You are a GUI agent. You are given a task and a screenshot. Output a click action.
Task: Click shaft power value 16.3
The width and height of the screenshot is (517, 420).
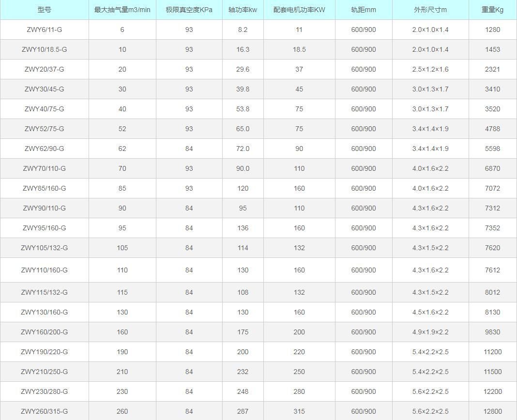243,49
